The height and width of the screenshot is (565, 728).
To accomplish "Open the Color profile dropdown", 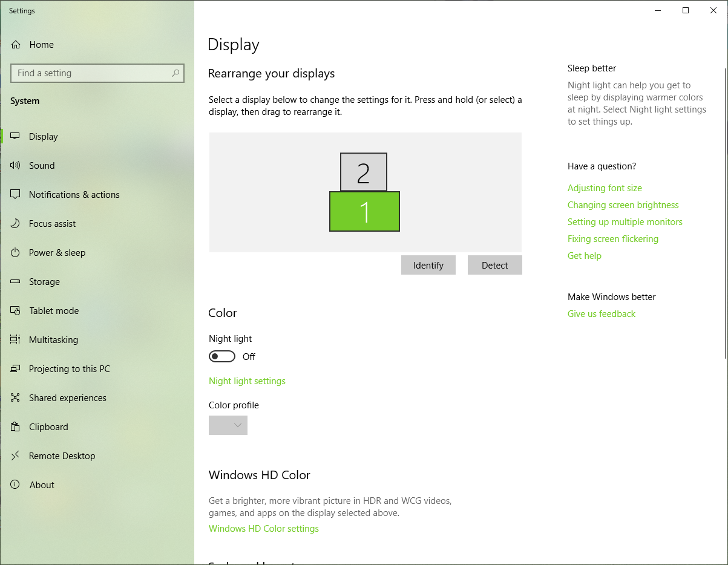I will point(228,425).
